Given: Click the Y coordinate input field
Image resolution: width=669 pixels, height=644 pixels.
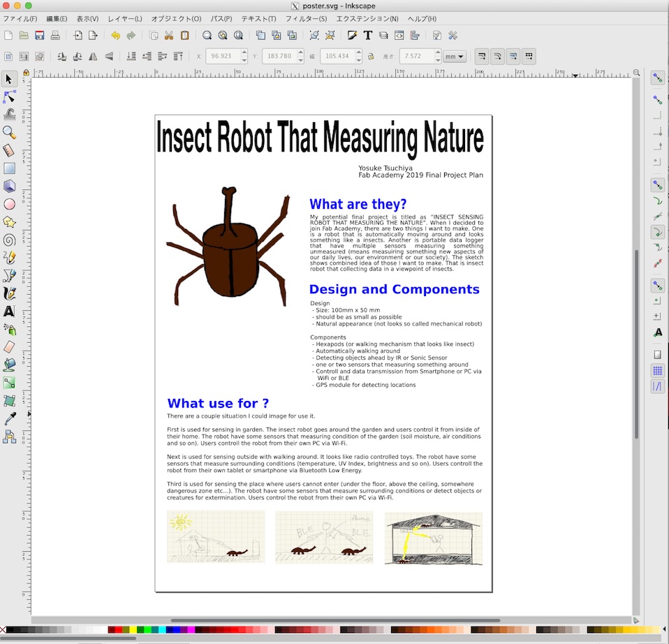Looking at the screenshot, I should pos(278,57).
